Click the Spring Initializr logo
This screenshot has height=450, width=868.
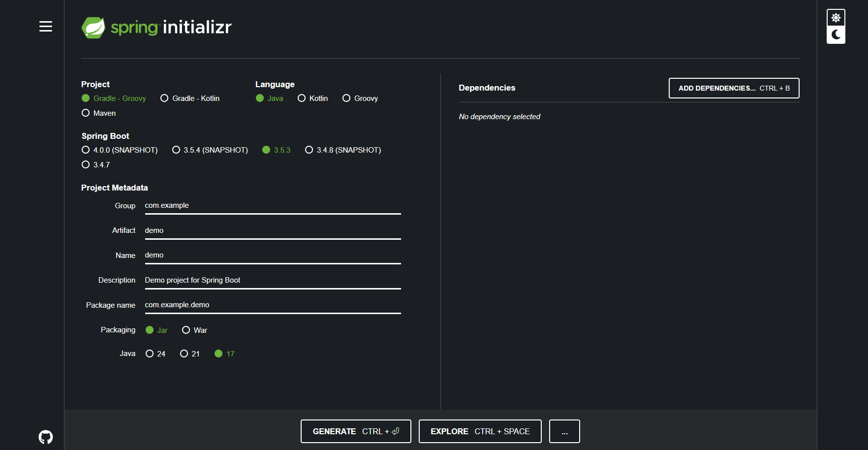point(156,27)
